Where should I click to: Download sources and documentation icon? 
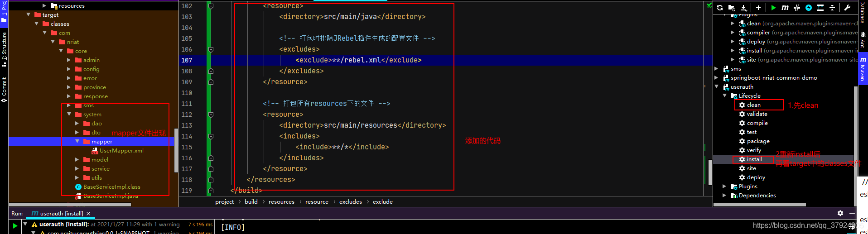coord(743,8)
